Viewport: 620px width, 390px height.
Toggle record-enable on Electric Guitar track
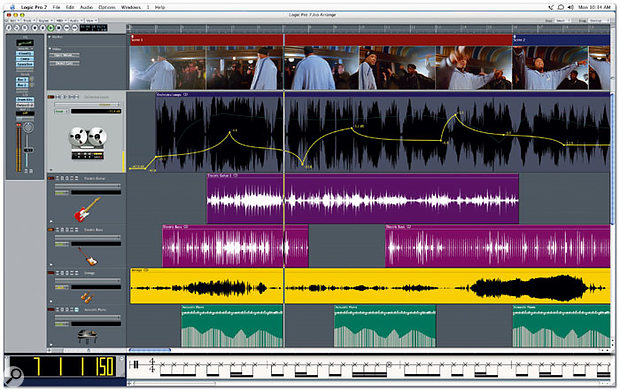[x=51, y=178]
